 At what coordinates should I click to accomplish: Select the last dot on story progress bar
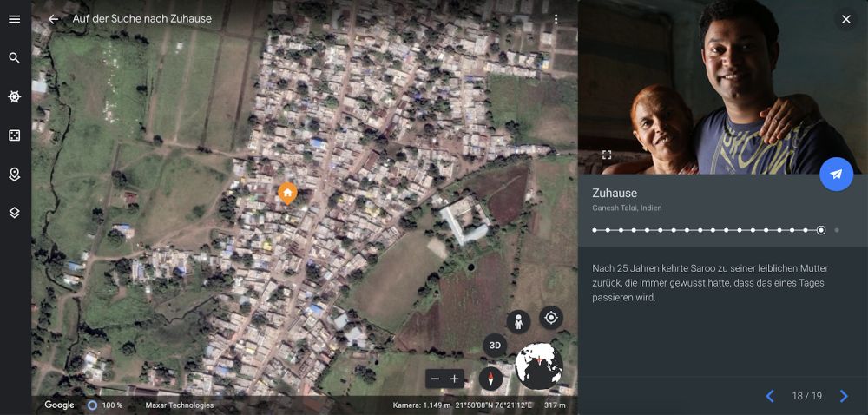(837, 230)
